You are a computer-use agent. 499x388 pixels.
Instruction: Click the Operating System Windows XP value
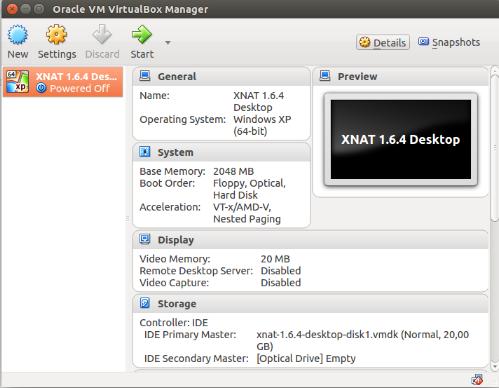(262, 125)
